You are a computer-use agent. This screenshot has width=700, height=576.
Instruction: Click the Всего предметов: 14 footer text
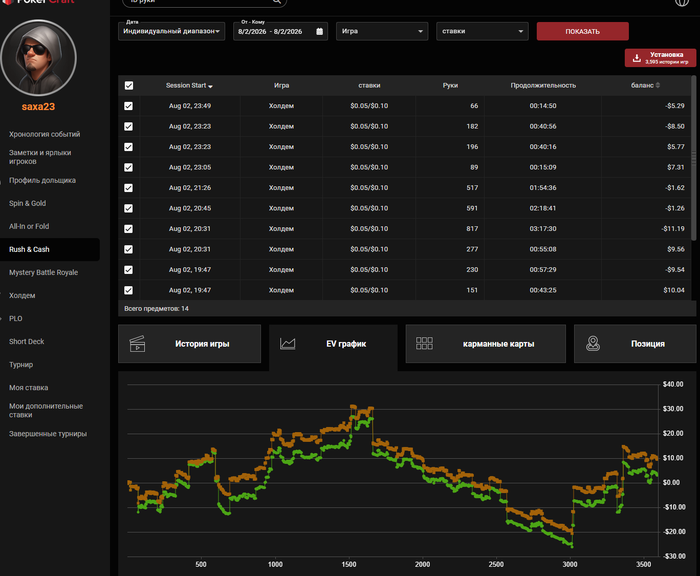coord(156,309)
